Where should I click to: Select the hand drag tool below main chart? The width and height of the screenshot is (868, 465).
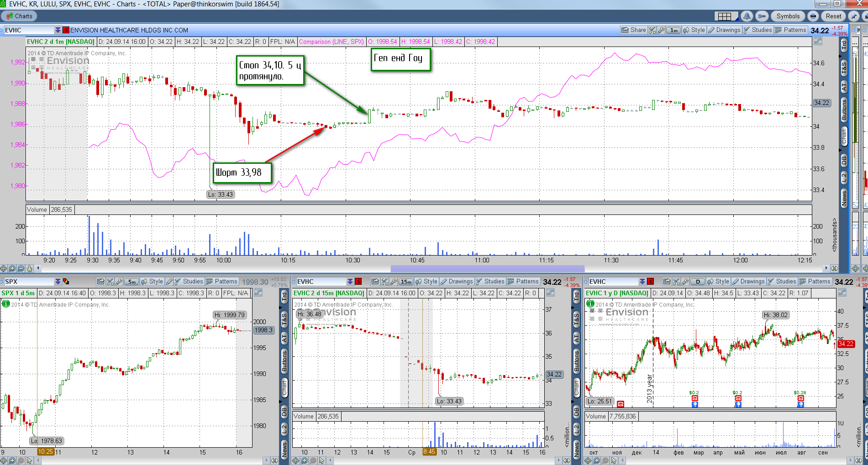30,268
